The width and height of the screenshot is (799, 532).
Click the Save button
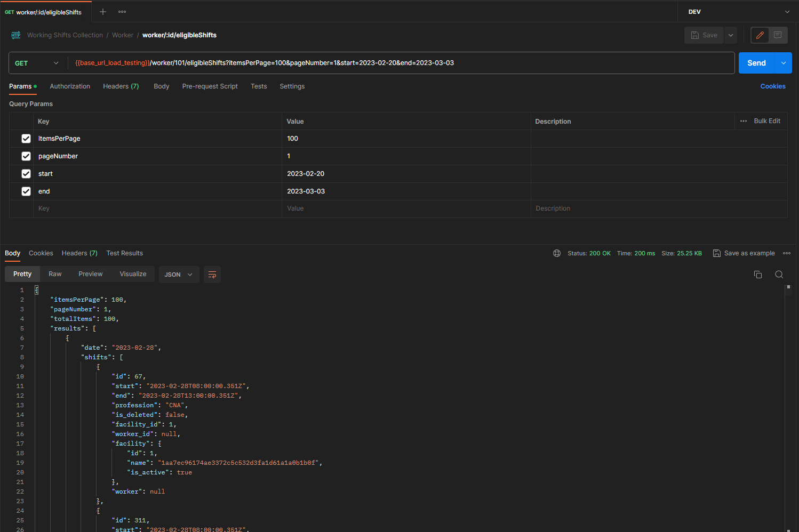pyautogui.click(x=704, y=35)
